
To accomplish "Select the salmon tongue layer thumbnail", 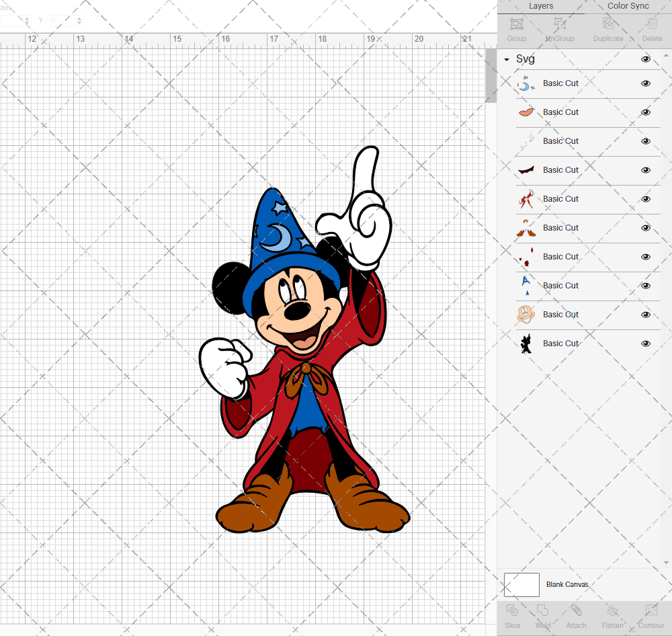I will (x=526, y=112).
